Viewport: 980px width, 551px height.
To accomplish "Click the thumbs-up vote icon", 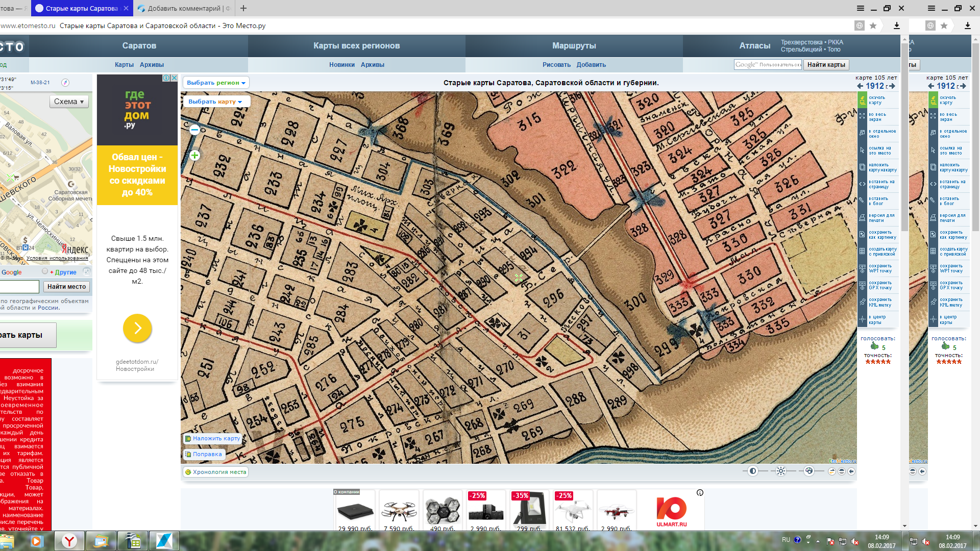I will [x=874, y=346].
